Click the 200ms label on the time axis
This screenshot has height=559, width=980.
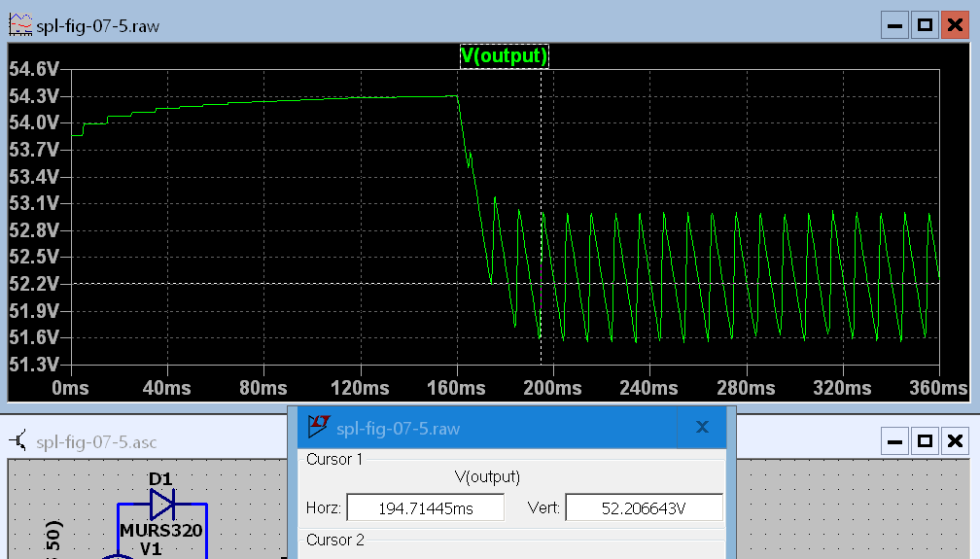(553, 388)
